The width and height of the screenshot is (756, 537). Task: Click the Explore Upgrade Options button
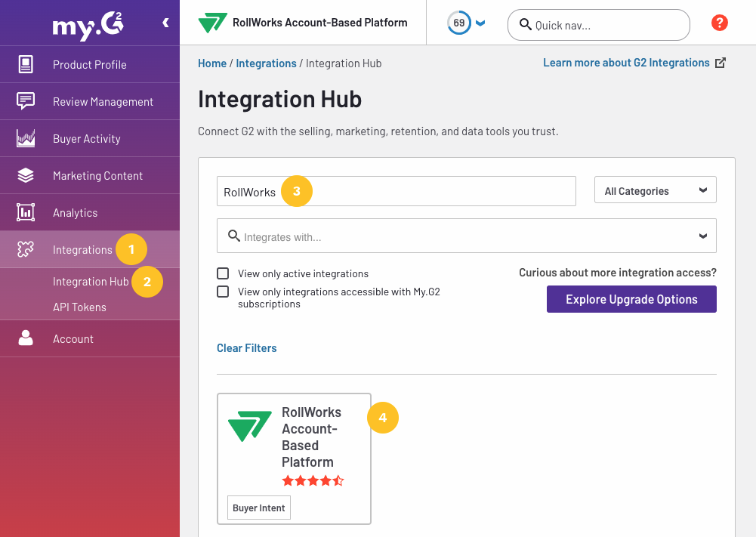631,299
